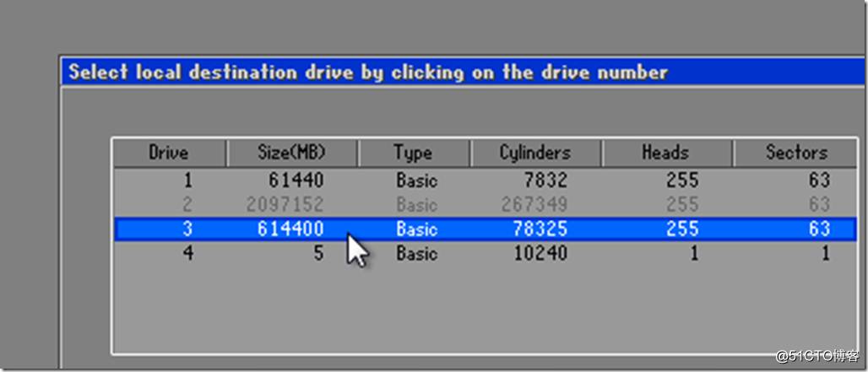The image size is (868, 372).
Task: Click the 614400 size in highlighted row
Action: 291,229
